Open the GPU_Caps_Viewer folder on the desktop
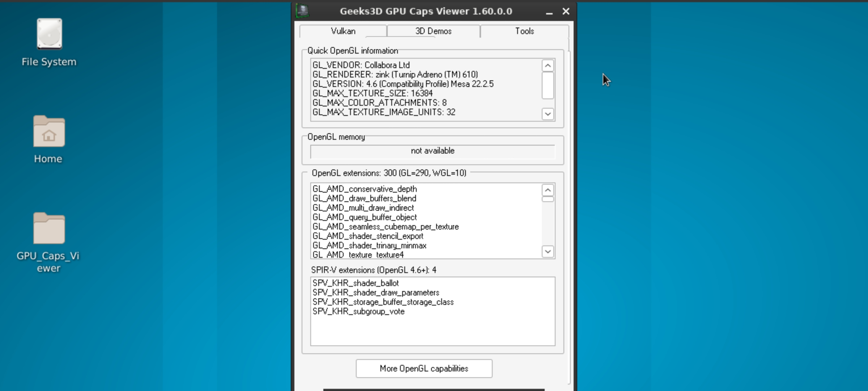This screenshot has width=868, height=391. [x=48, y=237]
